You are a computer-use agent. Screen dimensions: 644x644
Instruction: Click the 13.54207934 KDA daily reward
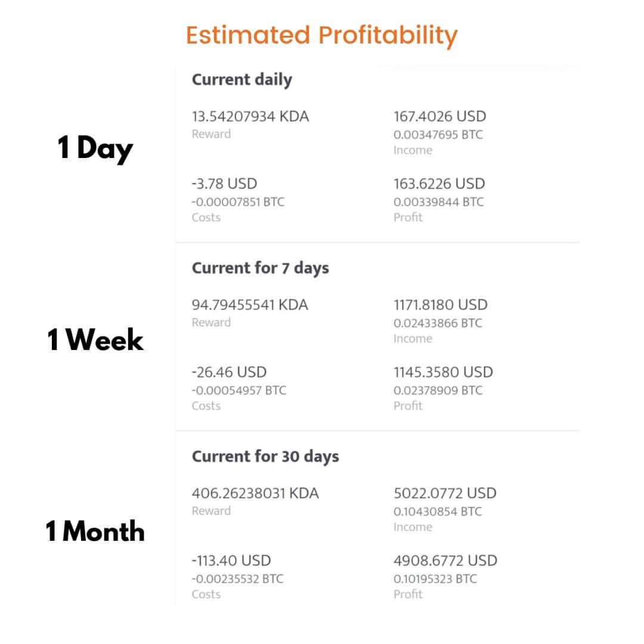click(x=250, y=116)
